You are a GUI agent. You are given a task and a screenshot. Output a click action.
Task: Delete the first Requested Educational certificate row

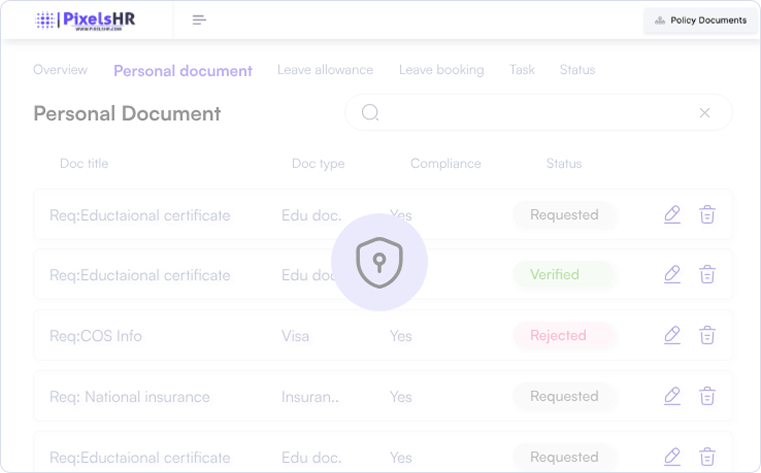(x=707, y=214)
